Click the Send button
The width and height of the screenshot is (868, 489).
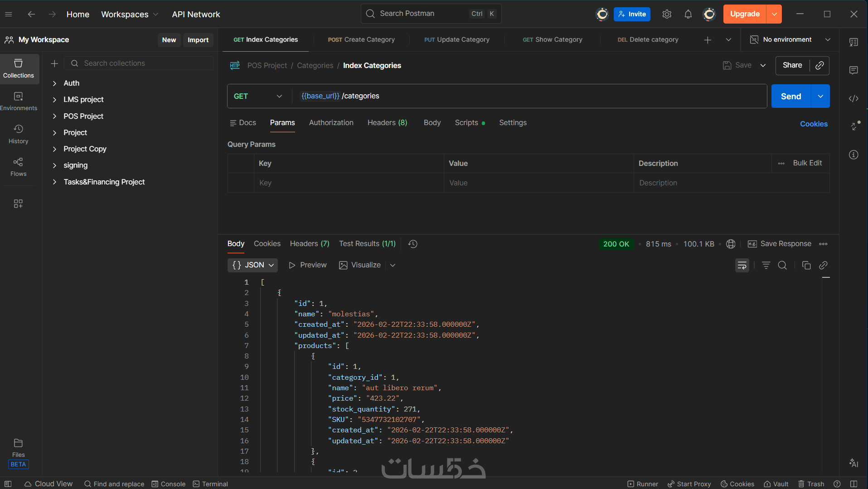(790, 96)
